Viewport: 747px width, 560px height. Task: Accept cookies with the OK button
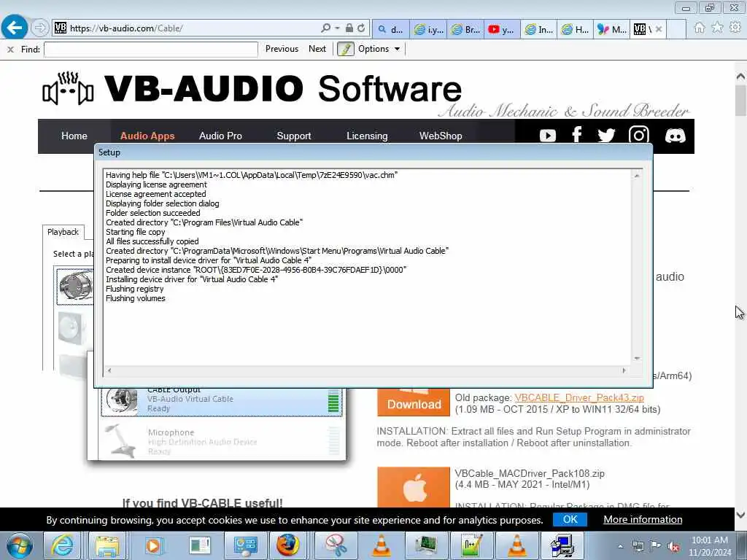pos(570,519)
